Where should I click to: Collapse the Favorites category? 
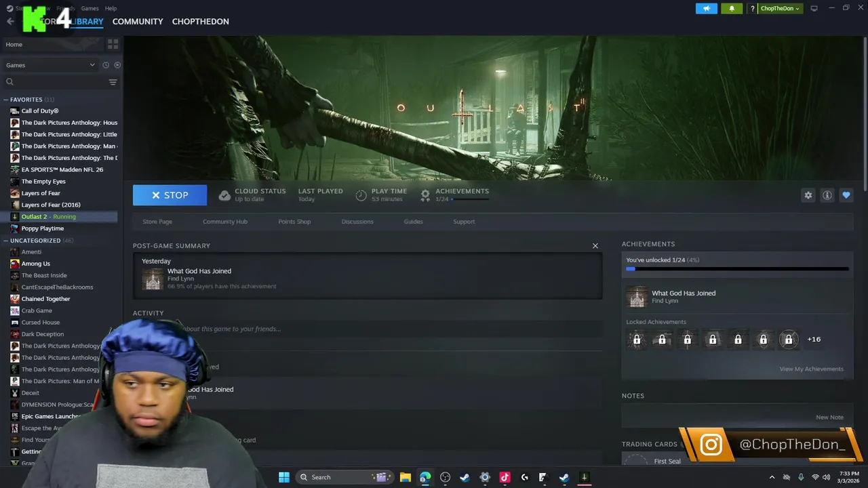point(6,100)
